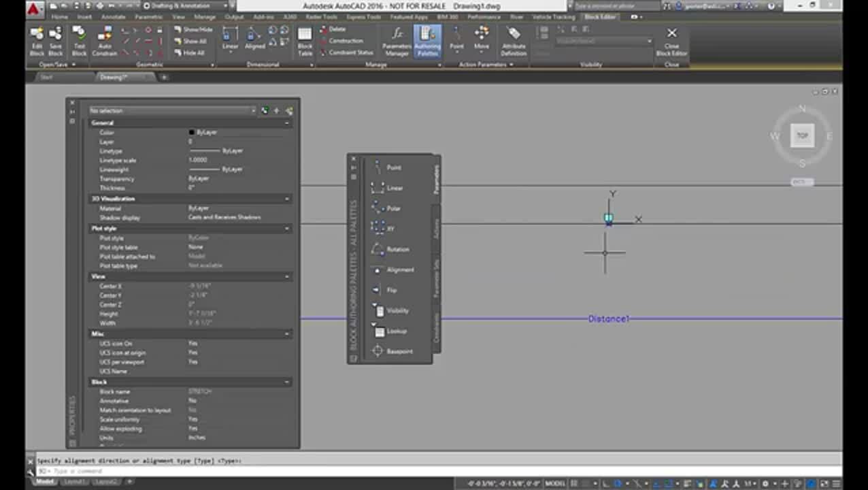
Task: Click the Color ByLayer swatch in Properties
Action: click(192, 133)
